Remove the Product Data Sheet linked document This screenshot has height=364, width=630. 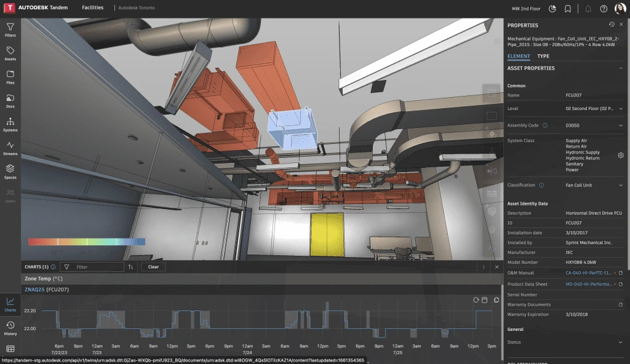pyautogui.click(x=615, y=284)
